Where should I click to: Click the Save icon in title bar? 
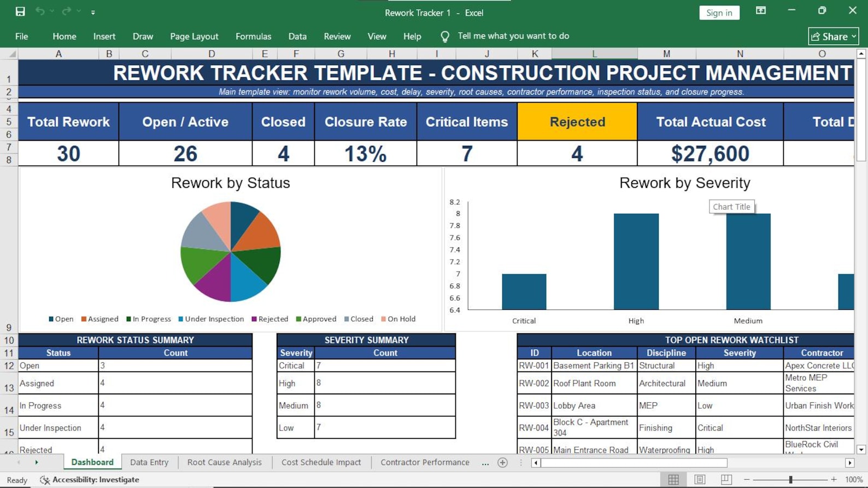pyautogui.click(x=20, y=11)
